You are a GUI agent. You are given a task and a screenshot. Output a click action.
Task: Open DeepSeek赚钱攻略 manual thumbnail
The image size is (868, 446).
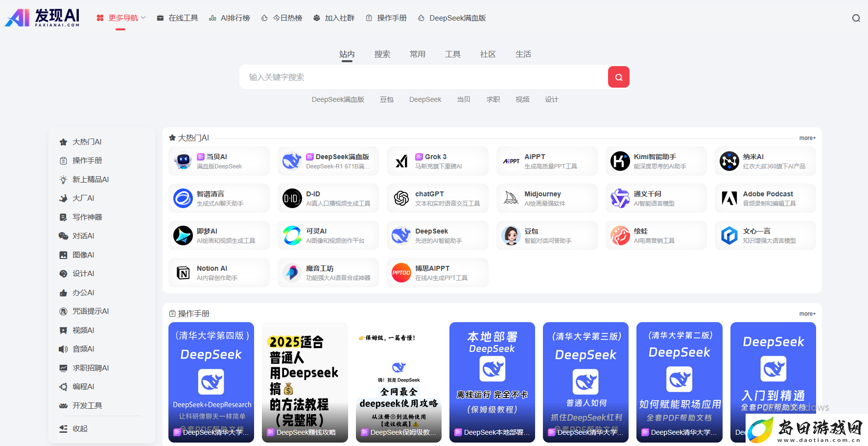[x=305, y=382]
